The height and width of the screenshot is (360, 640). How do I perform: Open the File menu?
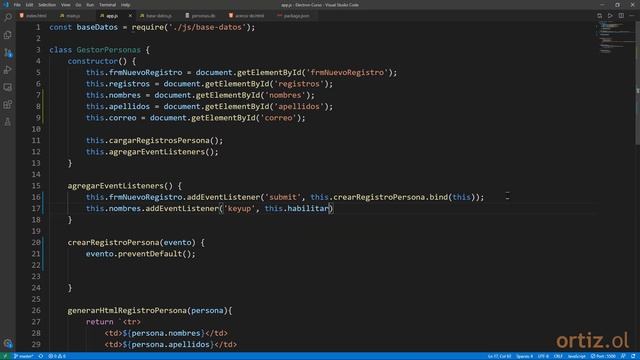(17, 5)
